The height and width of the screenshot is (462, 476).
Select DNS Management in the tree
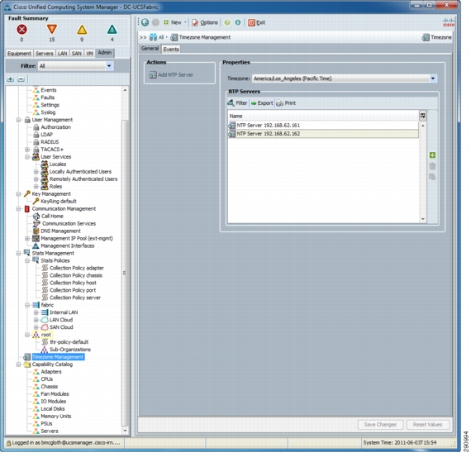pos(60,231)
